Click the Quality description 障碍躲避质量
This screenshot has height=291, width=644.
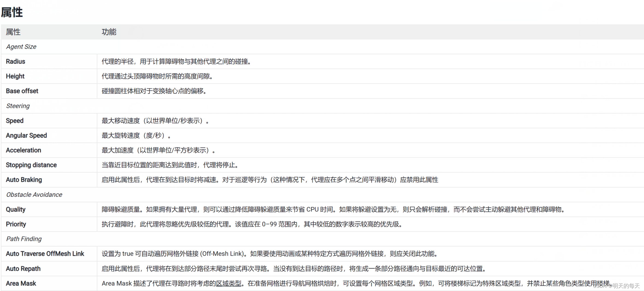[334, 209]
